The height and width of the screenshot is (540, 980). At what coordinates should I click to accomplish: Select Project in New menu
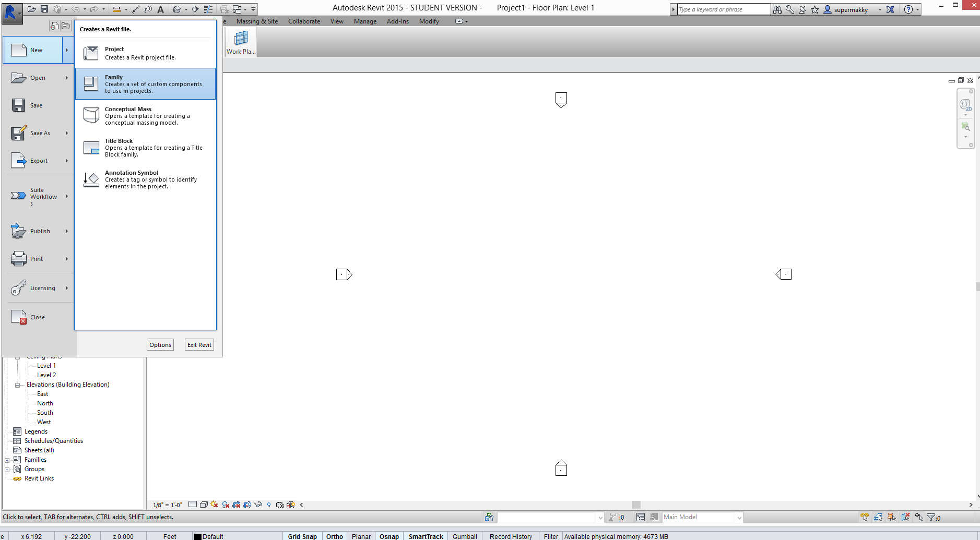coord(145,53)
